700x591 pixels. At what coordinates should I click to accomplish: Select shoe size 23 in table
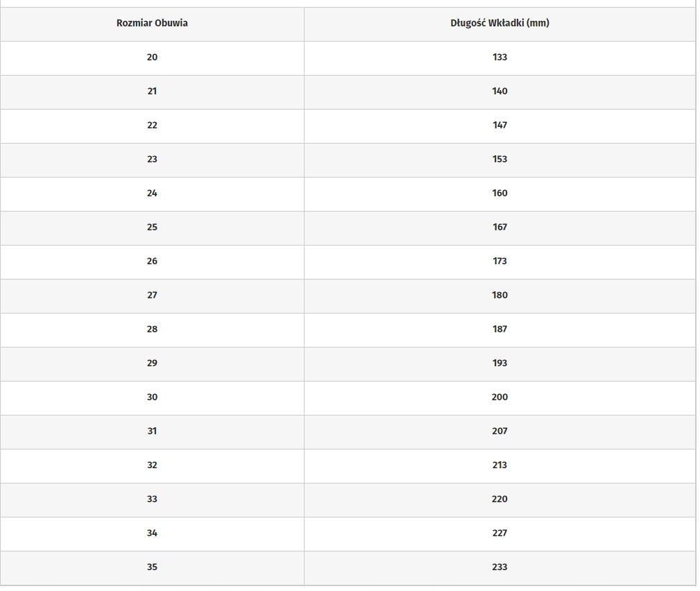click(x=152, y=159)
